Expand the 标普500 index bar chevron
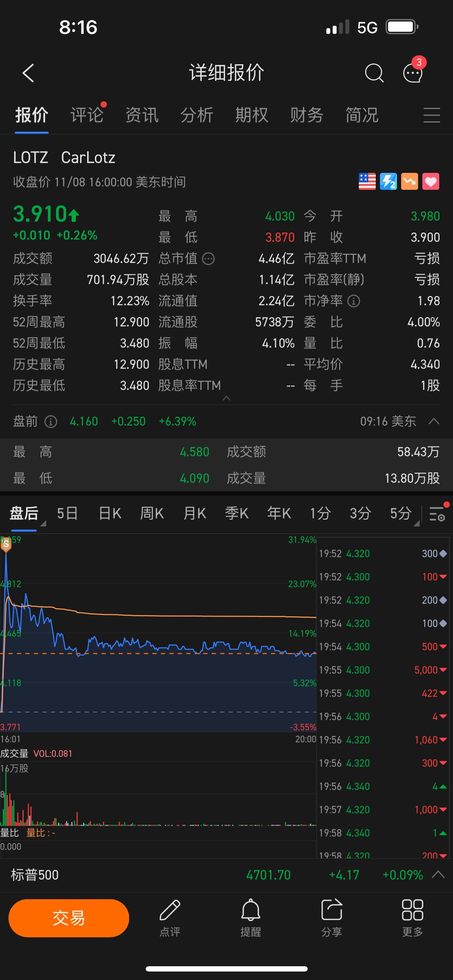This screenshot has height=980, width=453. tap(438, 874)
